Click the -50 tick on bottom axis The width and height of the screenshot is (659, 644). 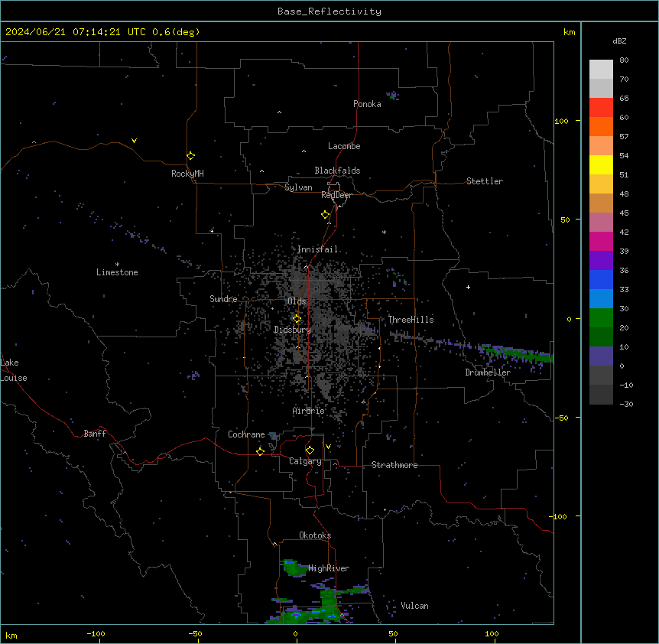[x=195, y=633]
